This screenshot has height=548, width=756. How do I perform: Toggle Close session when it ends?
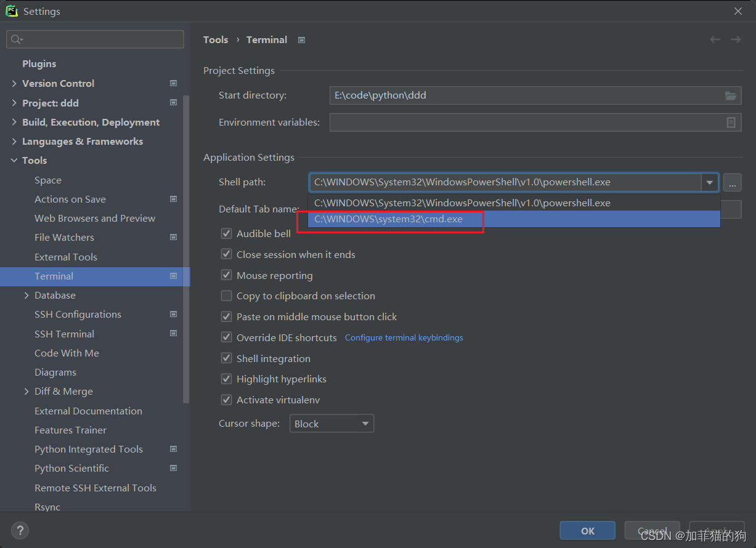[x=226, y=254]
